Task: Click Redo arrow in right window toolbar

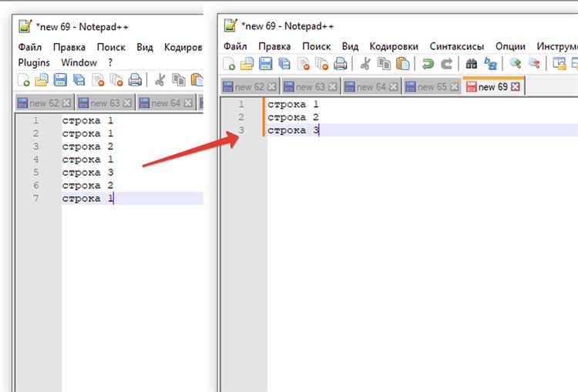Action: pyautogui.click(x=446, y=64)
